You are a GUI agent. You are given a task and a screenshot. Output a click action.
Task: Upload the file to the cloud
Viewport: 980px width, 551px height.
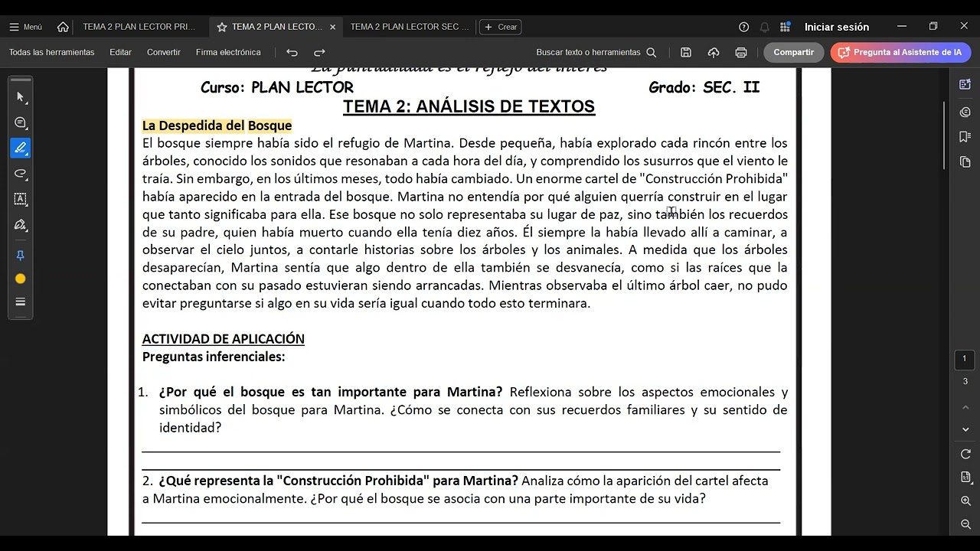pos(714,52)
